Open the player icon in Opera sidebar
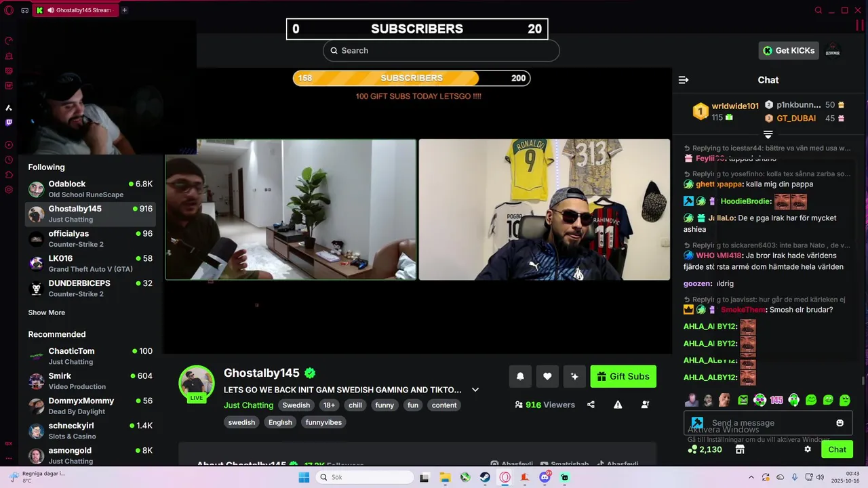This screenshot has width=868, height=488. coord(9,145)
